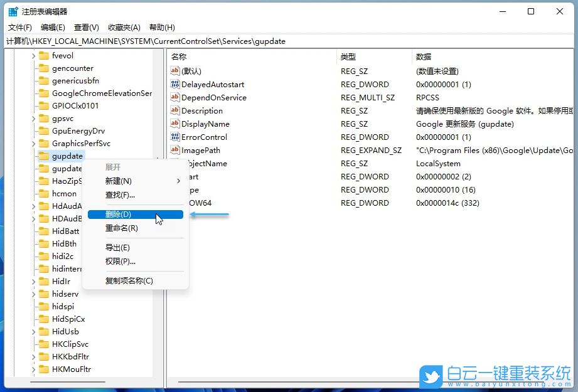
Task: Open the 编辑(E) menu
Action: tap(53, 27)
